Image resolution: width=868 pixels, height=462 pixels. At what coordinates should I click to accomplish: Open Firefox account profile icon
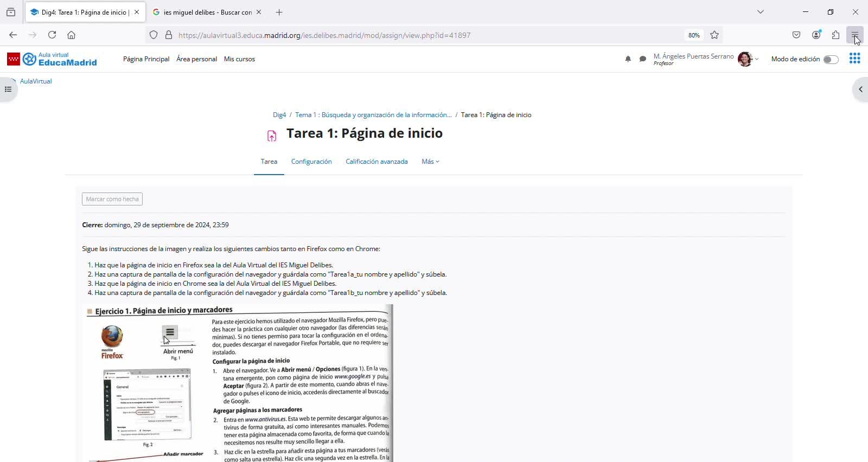click(x=816, y=35)
